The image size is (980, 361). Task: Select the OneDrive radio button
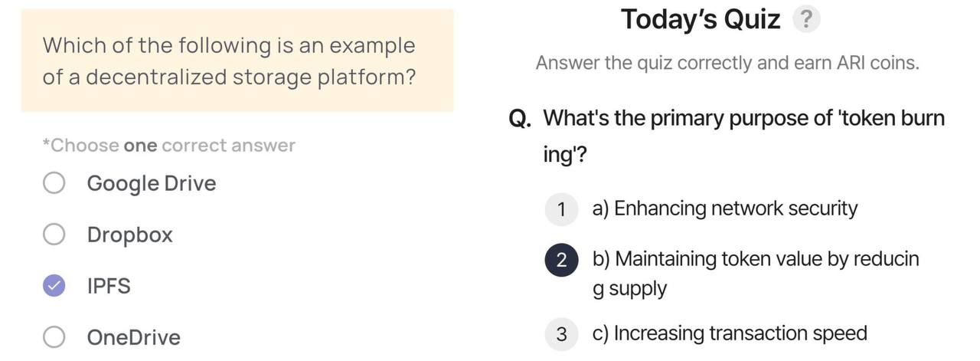point(54,336)
